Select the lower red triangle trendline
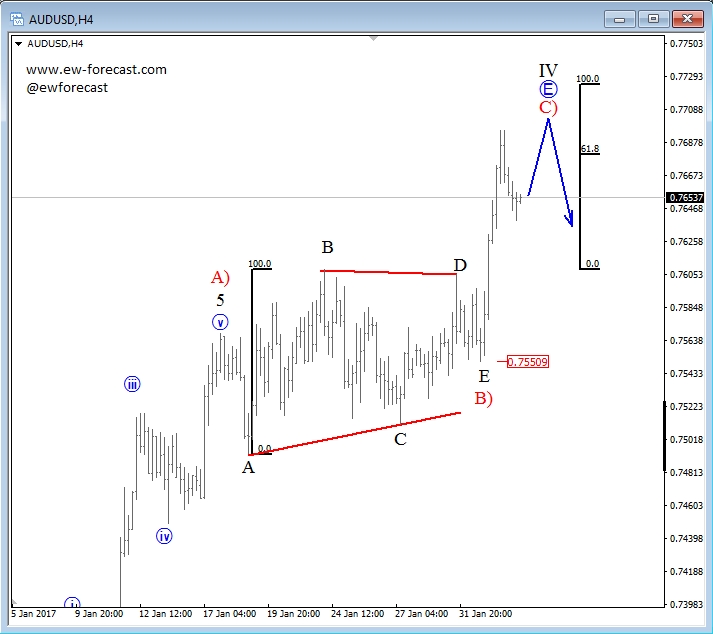The height and width of the screenshot is (634, 713). point(355,434)
